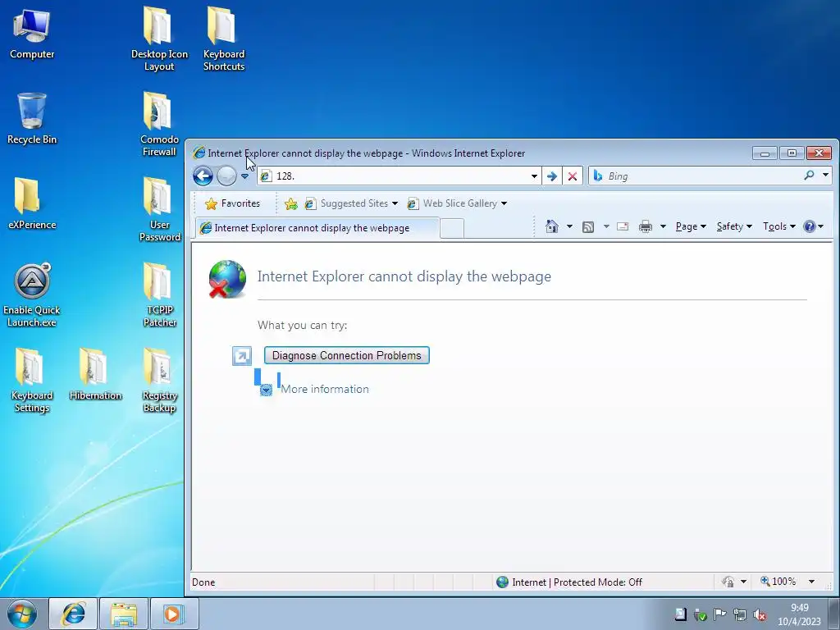Click the Print icon
The width and height of the screenshot is (840, 630).
pos(646,226)
